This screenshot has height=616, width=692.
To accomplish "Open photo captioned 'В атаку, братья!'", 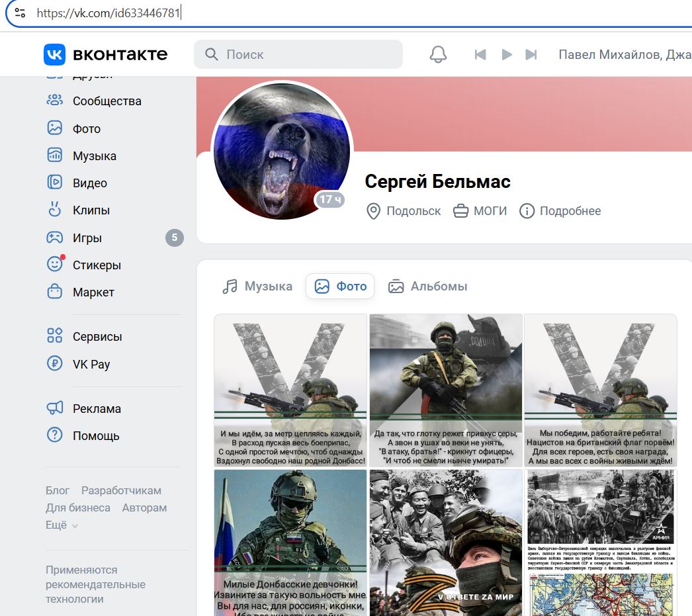I will [446, 390].
